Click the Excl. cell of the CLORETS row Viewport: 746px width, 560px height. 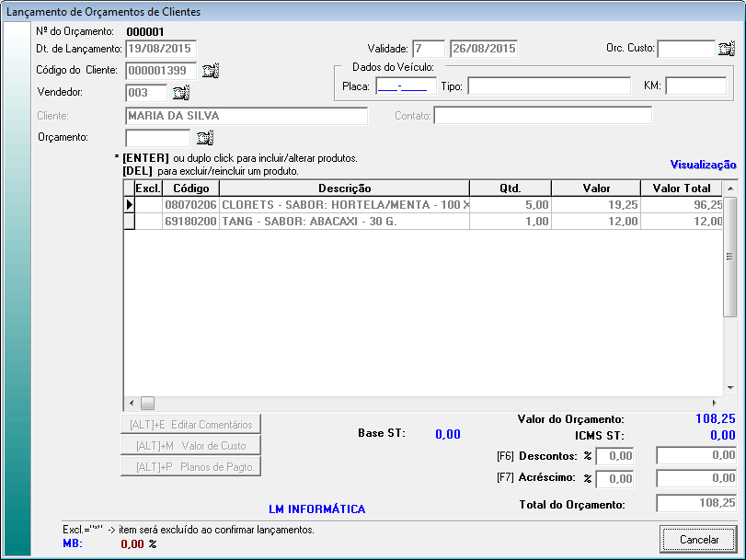tap(148, 205)
